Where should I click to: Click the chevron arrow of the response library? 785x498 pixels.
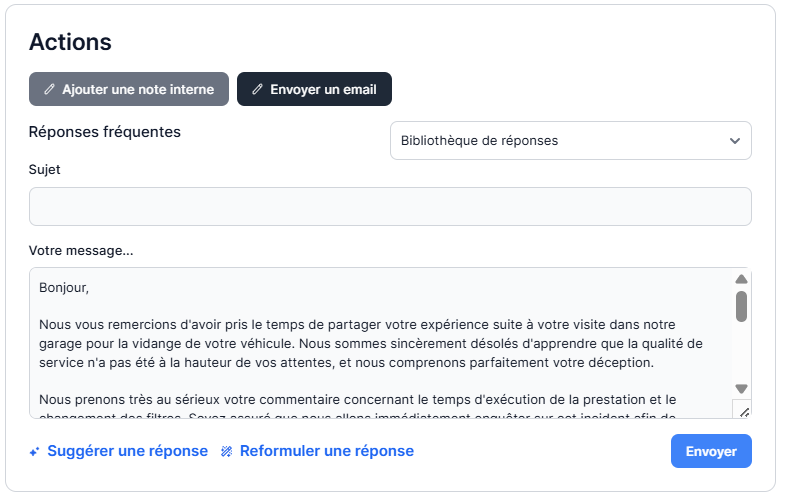click(x=736, y=141)
